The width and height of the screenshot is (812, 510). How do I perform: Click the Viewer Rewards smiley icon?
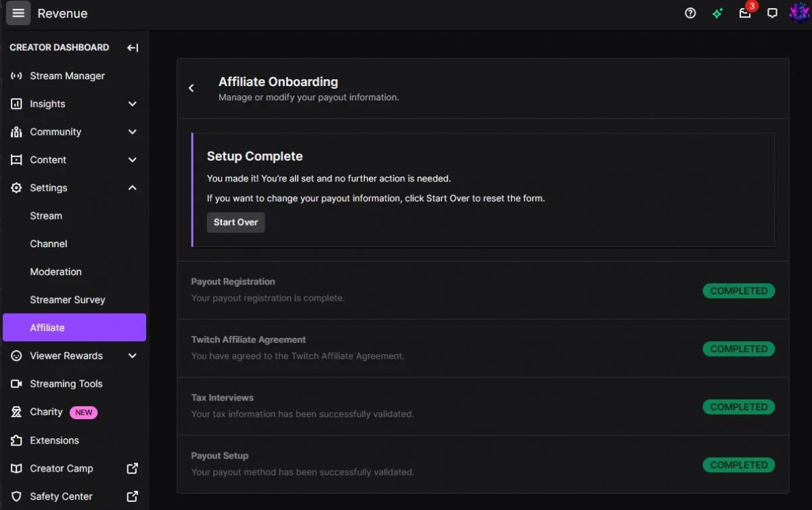click(16, 356)
